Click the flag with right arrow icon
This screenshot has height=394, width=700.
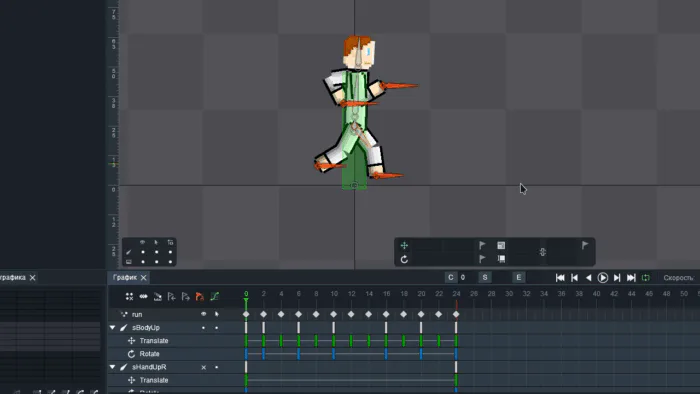[186, 296]
